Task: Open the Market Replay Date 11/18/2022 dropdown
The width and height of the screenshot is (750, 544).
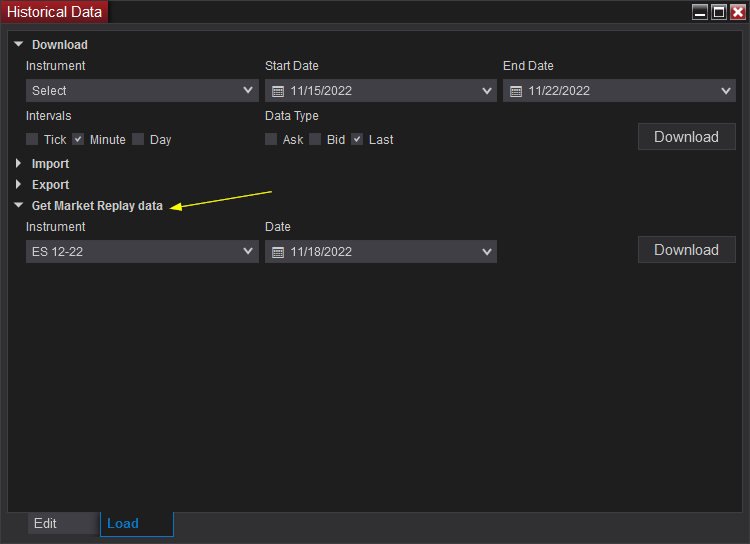Action: point(381,251)
